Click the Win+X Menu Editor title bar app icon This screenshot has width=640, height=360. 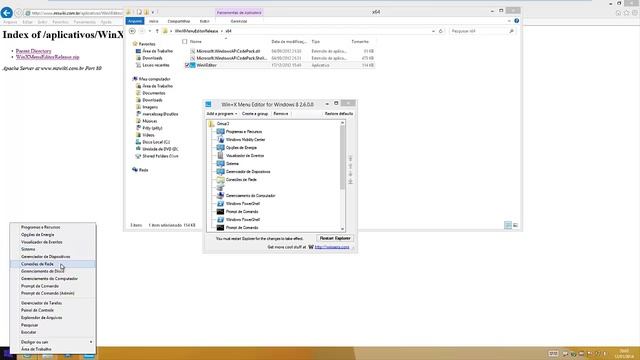point(208,104)
